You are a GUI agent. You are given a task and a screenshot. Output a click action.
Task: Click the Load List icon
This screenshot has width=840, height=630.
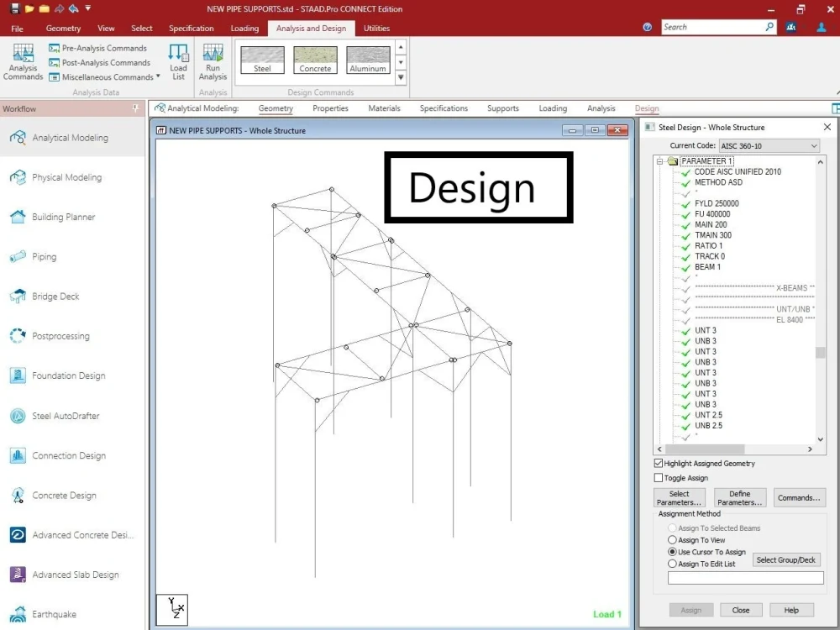pyautogui.click(x=178, y=59)
